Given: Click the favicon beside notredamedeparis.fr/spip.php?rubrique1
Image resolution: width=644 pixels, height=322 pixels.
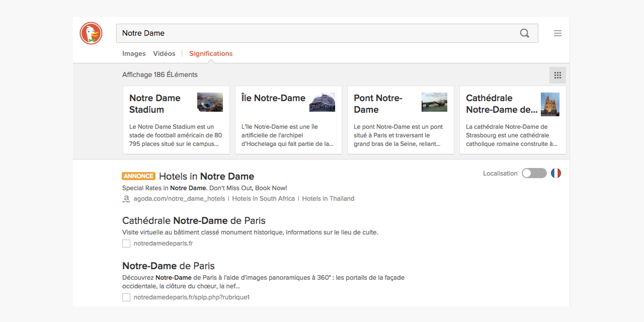Looking at the screenshot, I should pyautogui.click(x=126, y=297).
